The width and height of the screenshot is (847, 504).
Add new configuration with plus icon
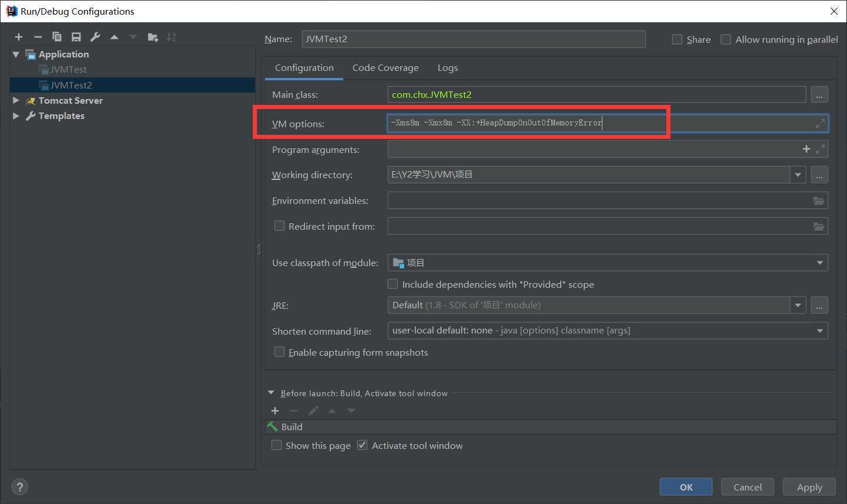[x=19, y=37]
